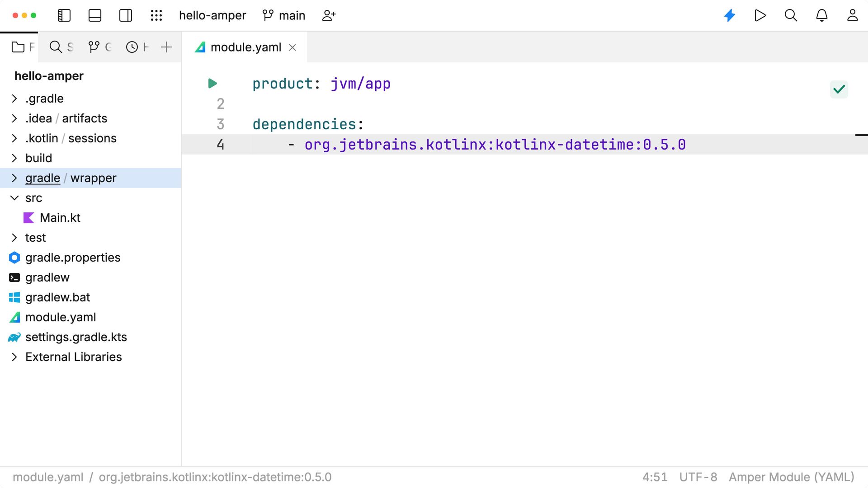This screenshot has height=488, width=868.
Task: Open notifications bell
Action: point(822,15)
